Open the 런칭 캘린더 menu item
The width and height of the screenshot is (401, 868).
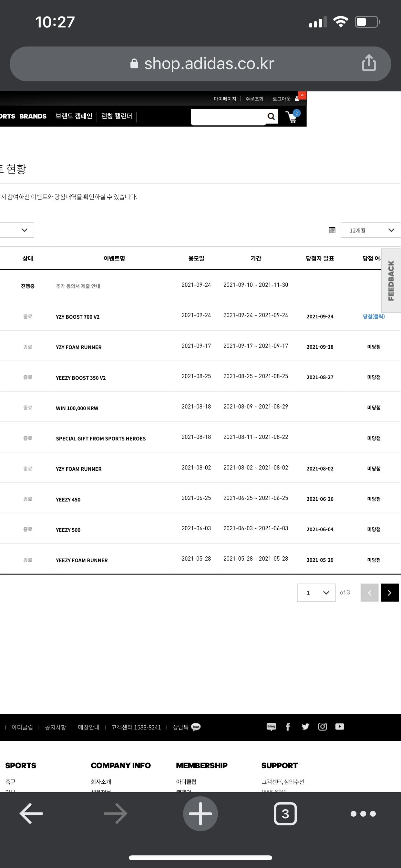(x=117, y=116)
